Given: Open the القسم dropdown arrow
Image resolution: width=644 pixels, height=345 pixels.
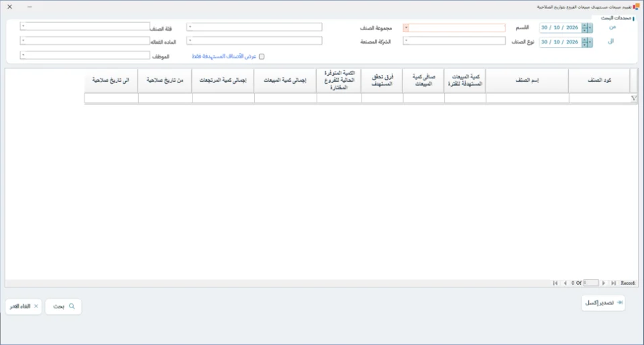Looking at the screenshot, I should tap(406, 28).
